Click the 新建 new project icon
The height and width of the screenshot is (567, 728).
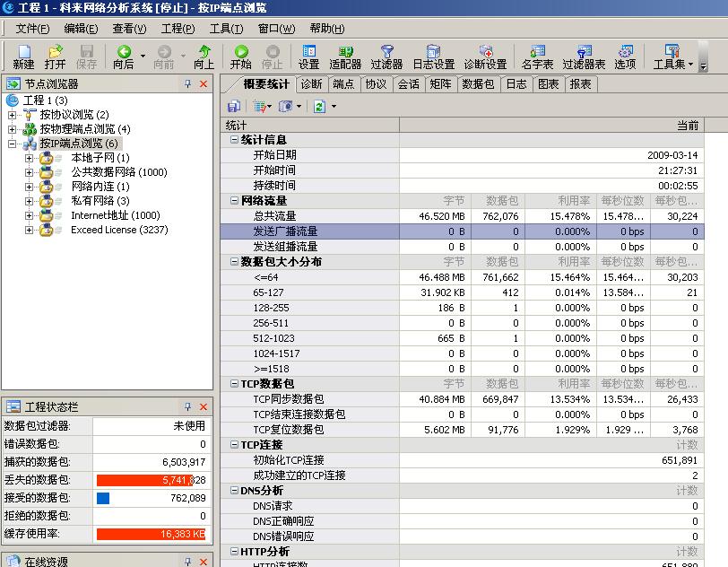coord(23,57)
